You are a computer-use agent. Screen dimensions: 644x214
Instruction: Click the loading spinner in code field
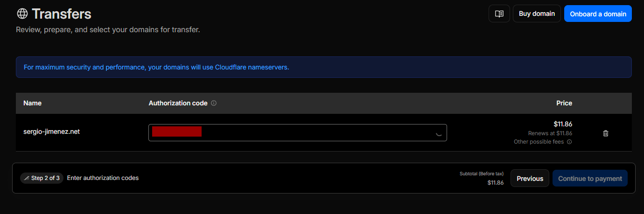[439, 133]
